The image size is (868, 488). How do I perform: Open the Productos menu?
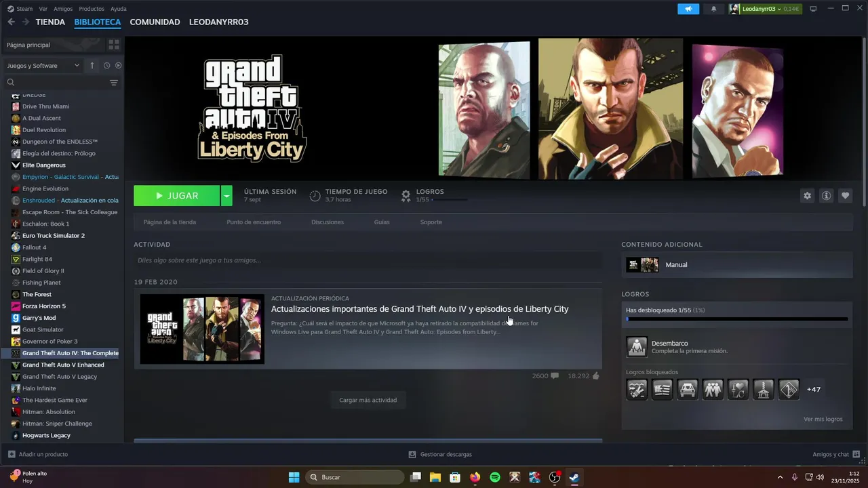pos(92,9)
